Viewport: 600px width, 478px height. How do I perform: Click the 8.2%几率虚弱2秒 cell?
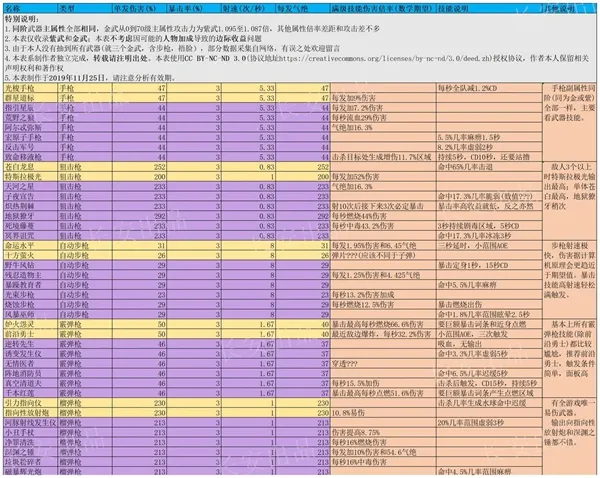pos(489,147)
